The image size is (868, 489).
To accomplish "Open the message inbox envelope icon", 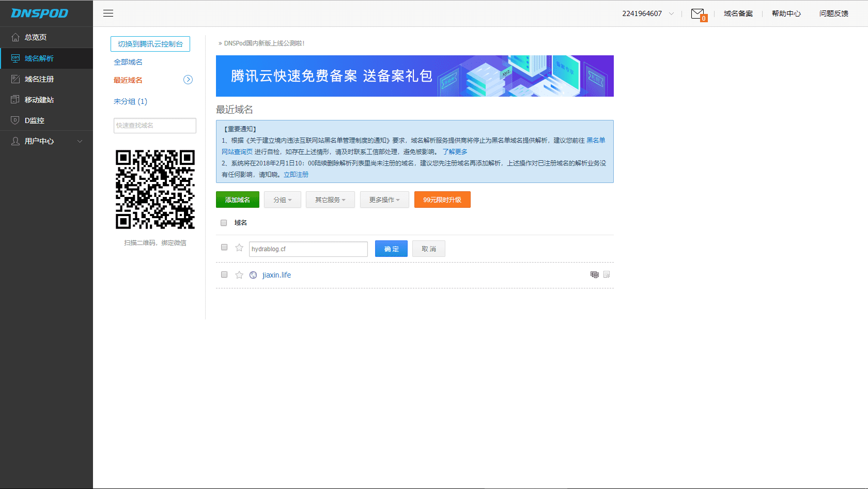I will (698, 13).
